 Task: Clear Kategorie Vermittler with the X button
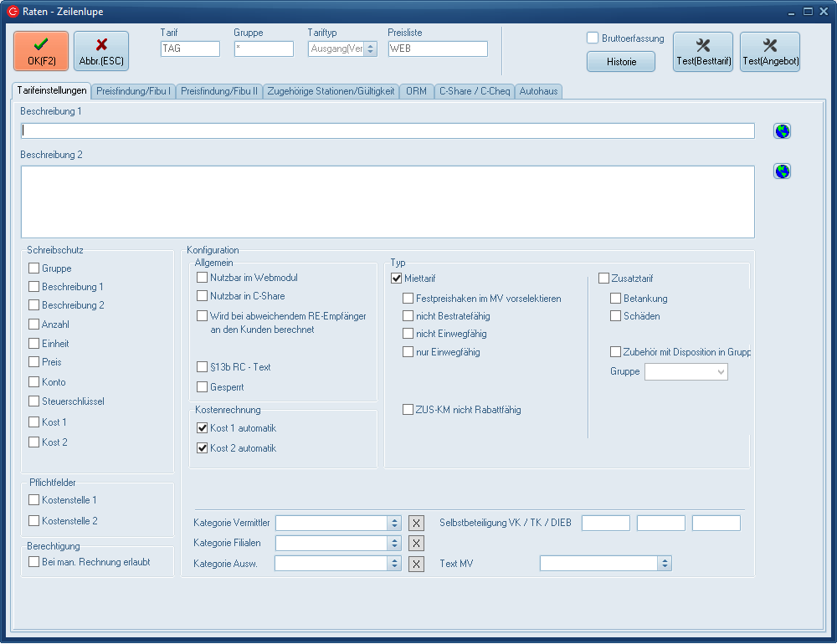[416, 524]
